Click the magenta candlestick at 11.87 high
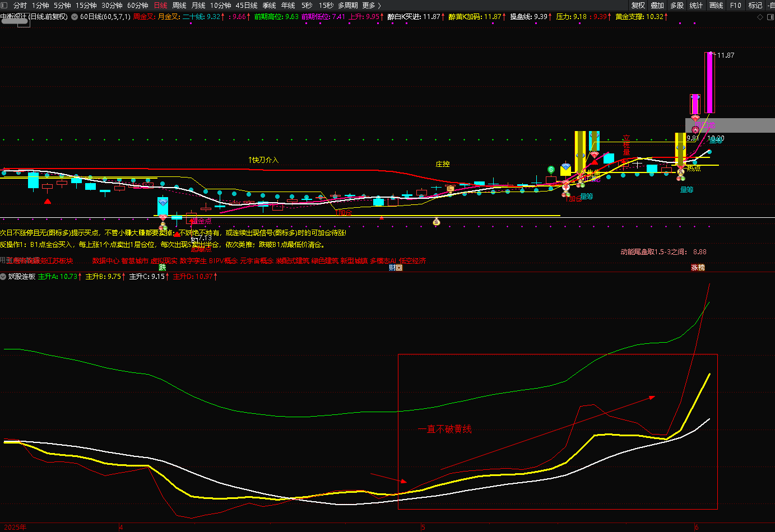 [x=710, y=82]
